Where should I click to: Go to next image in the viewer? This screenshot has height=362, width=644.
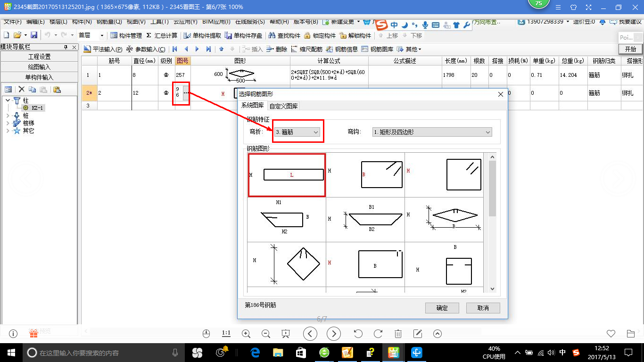pyautogui.click(x=334, y=334)
